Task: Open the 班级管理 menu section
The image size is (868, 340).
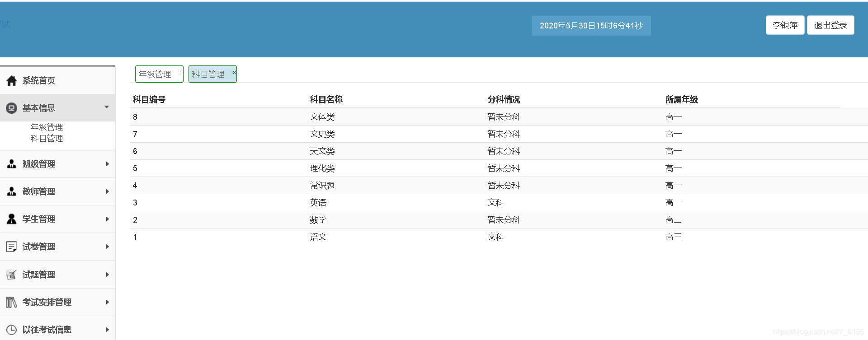Action: click(x=57, y=164)
